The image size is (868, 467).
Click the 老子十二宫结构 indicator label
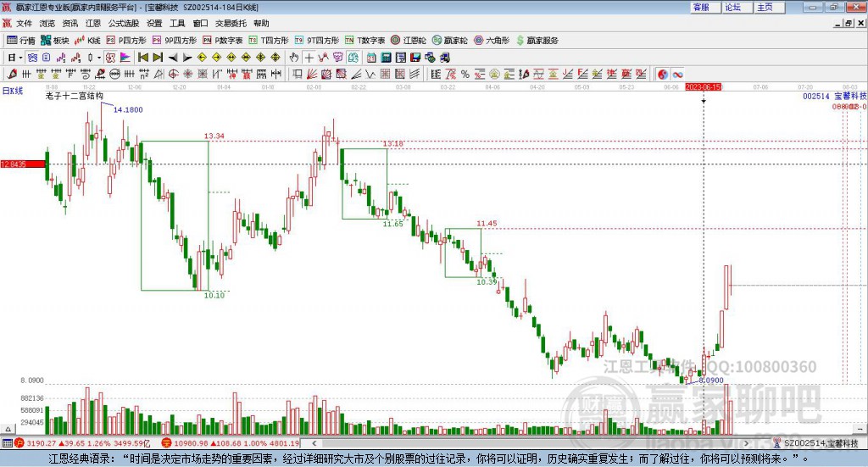75,96
